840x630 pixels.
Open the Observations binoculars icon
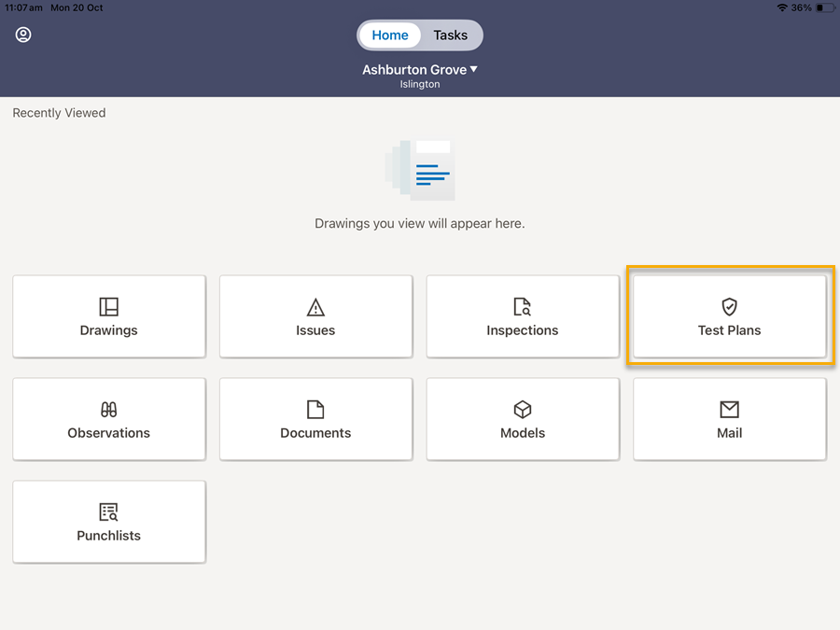109,410
